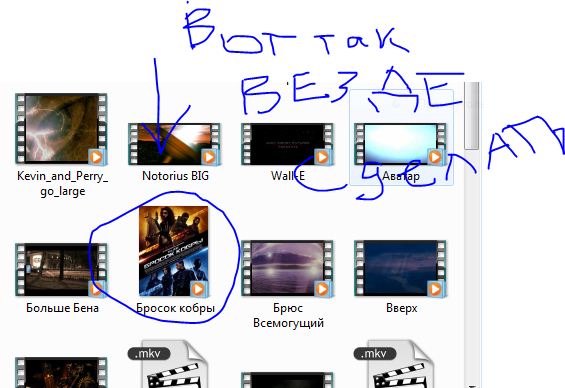Click the Kevin_and_Perry_go_large file name text
565x388 pixels.
pos(62,183)
